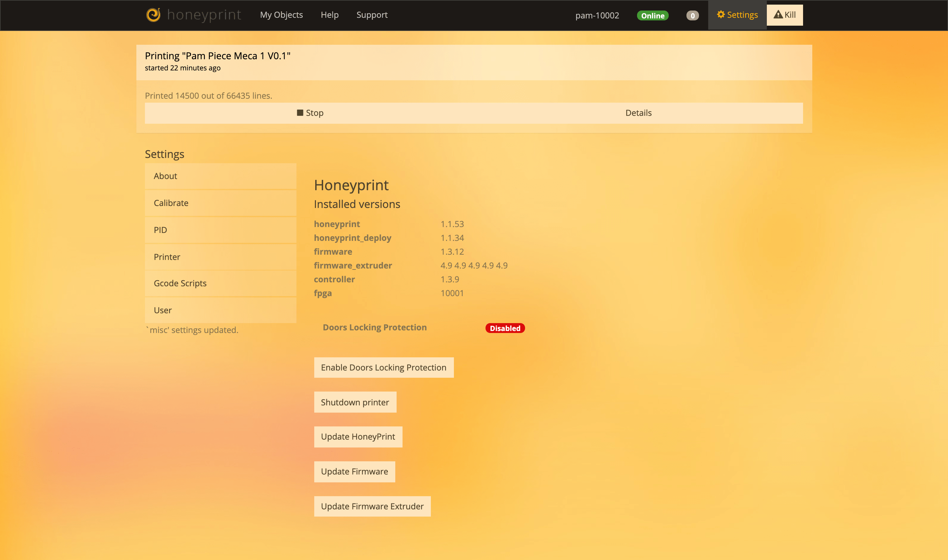Image resolution: width=948 pixels, height=560 pixels.
Task: Click the Disabled status badge toggle
Action: coord(505,327)
